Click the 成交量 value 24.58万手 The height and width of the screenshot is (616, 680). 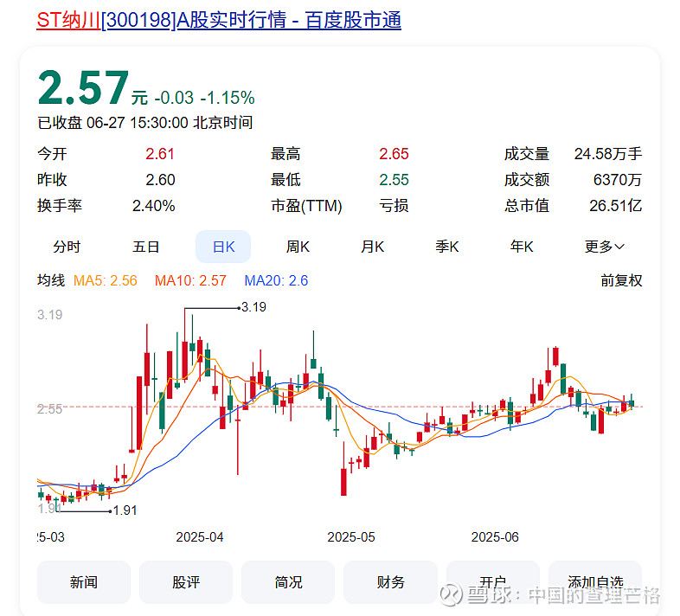click(608, 153)
